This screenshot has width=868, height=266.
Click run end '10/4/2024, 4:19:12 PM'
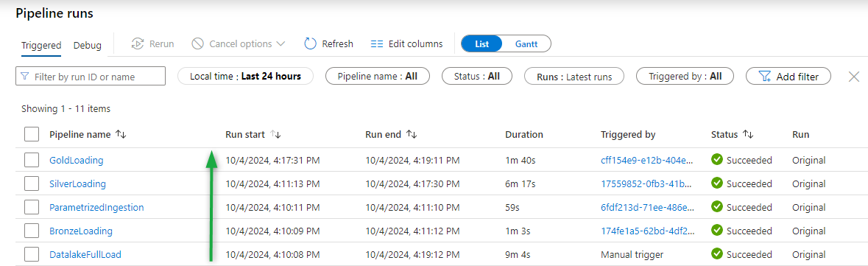(x=412, y=255)
